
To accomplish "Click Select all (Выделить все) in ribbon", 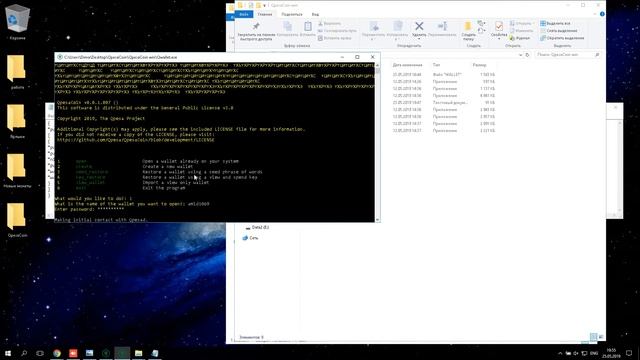I will click(x=555, y=24).
